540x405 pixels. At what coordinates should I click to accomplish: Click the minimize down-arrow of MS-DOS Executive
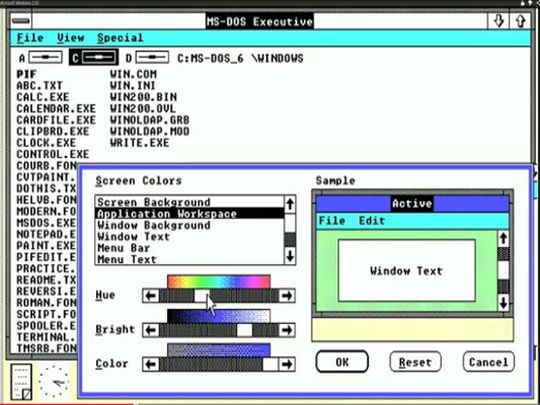(498, 21)
